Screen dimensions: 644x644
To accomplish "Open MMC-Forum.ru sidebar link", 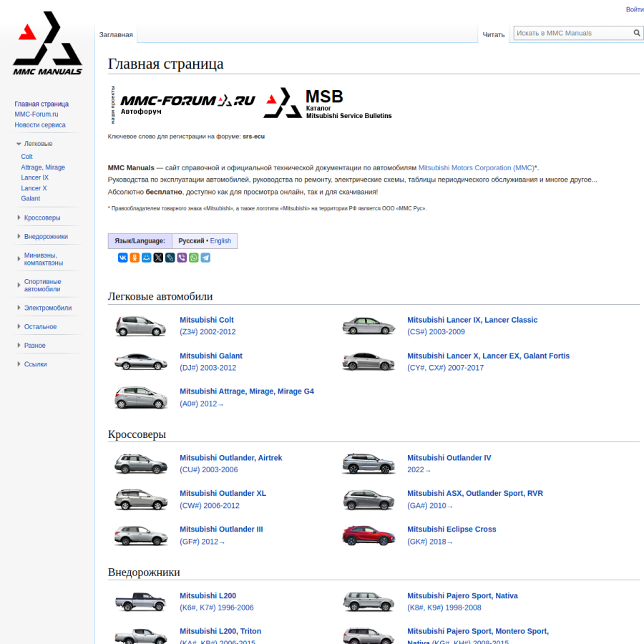I will (36, 114).
